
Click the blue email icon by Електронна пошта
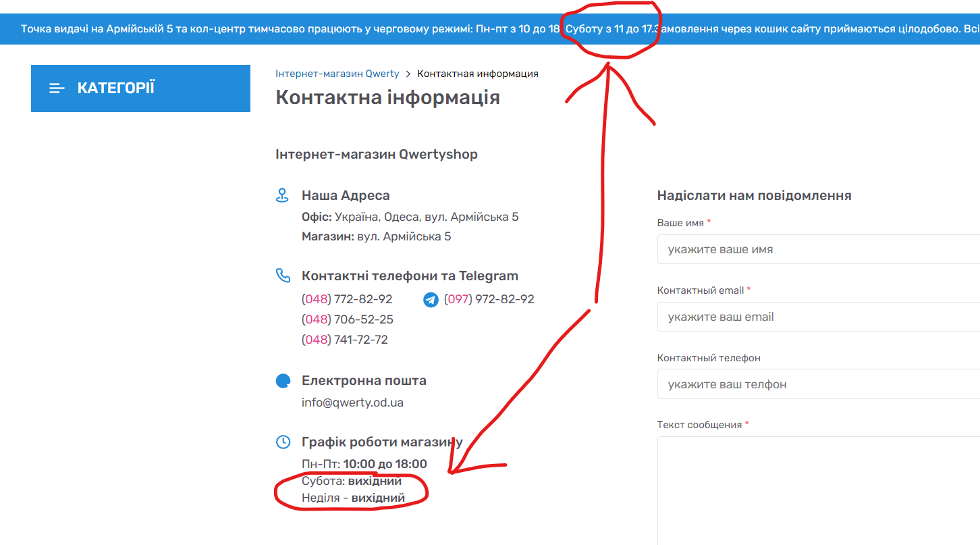point(283,381)
